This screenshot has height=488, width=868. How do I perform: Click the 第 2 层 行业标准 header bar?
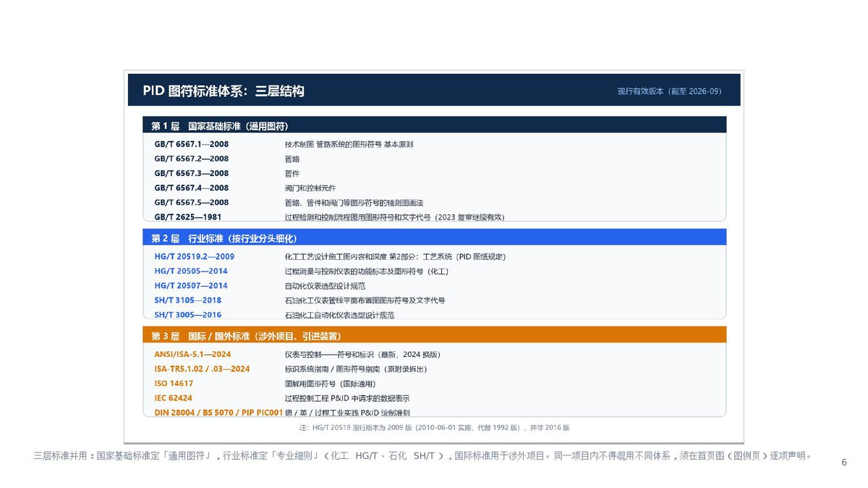tap(427, 237)
